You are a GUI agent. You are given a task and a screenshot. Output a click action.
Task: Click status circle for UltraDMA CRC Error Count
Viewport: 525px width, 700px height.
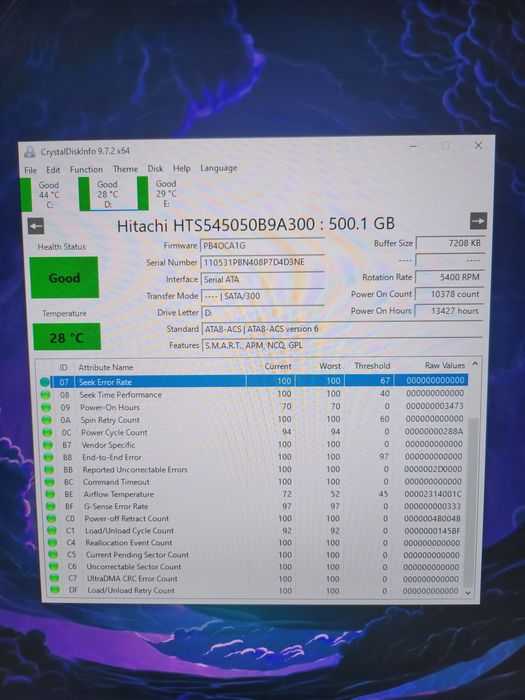tap(54, 578)
